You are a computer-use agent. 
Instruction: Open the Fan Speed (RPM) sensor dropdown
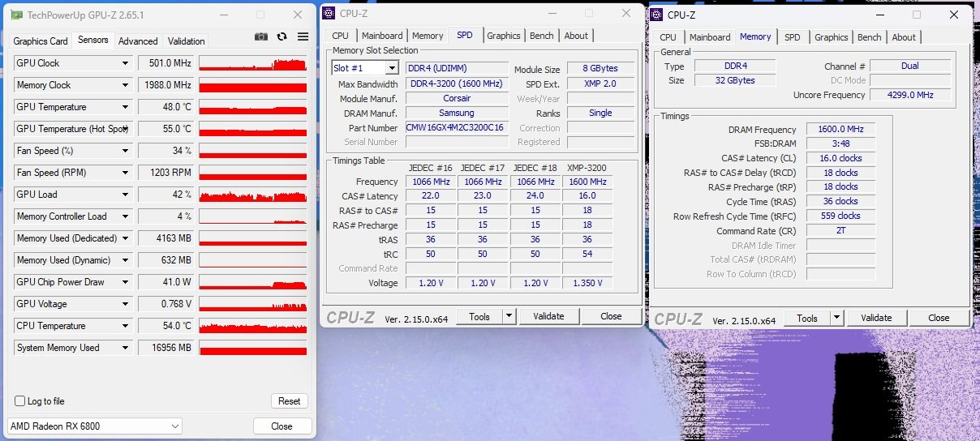click(x=125, y=173)
